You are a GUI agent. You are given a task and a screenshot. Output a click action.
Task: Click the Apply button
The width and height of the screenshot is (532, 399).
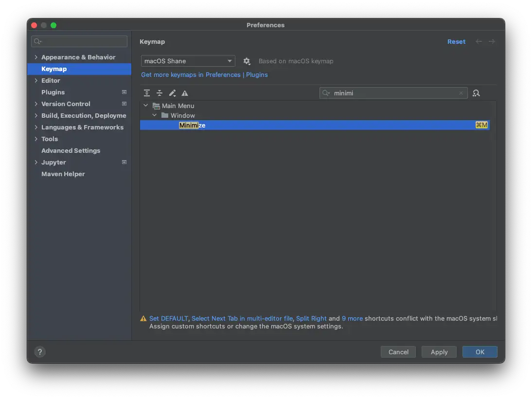439,352
